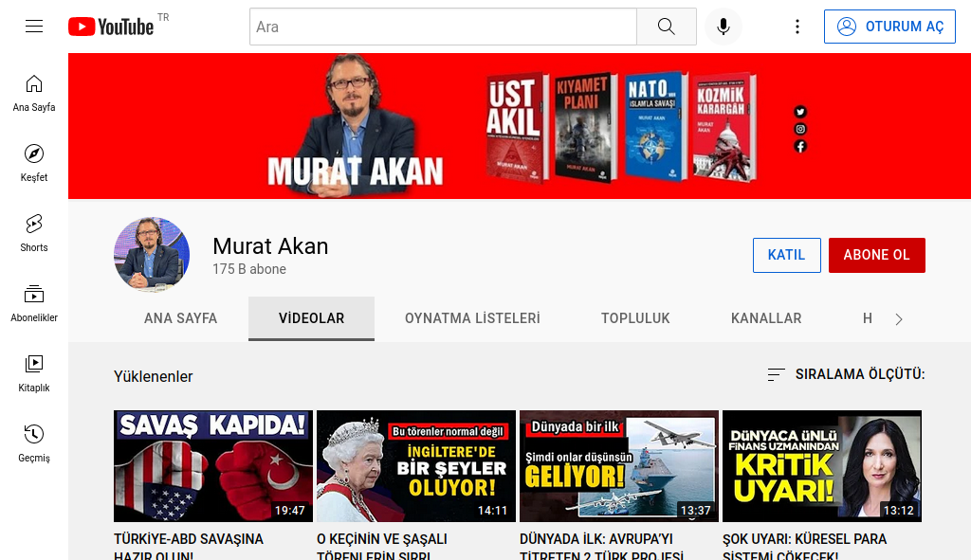Viewport: 971px width, 560px height.
Task: Open the hamburger guide menu
Action: coord(34,27)
